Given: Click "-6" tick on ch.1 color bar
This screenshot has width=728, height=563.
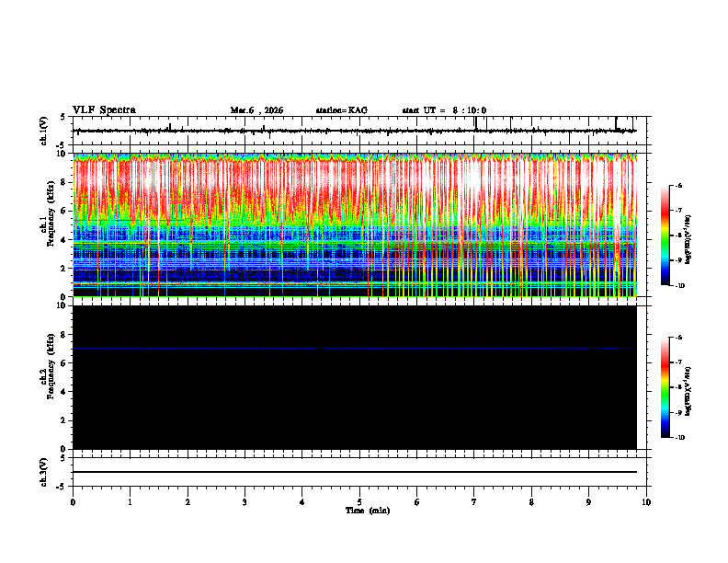Looking at the screenshot, I should coord(678,185).
